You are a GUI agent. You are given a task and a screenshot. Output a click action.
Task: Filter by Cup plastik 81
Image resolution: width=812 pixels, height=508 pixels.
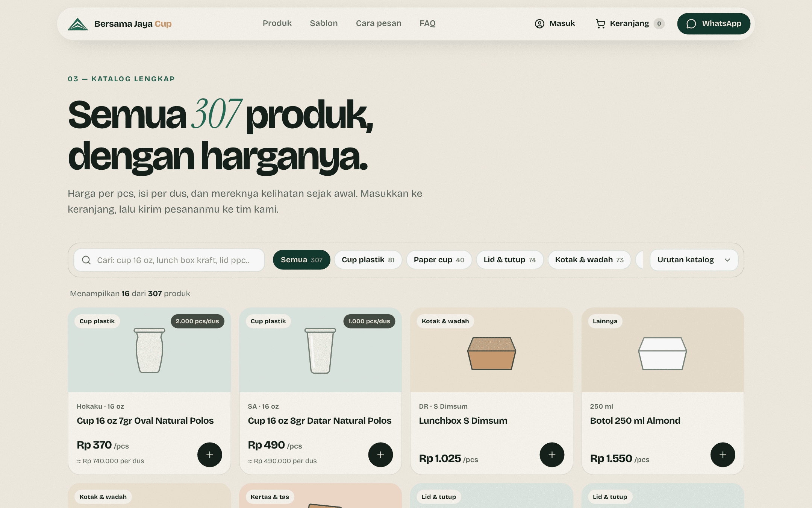(368, 260)
